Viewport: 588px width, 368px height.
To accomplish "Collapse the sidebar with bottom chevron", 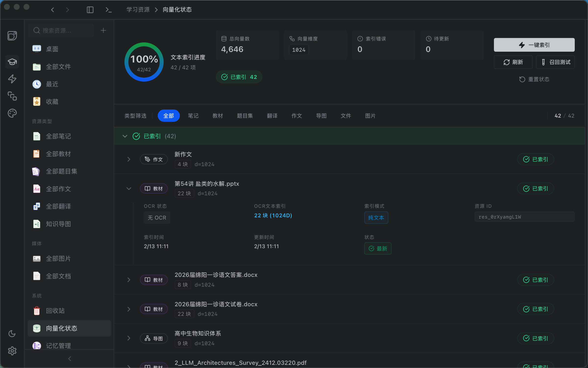I will 70,359.
